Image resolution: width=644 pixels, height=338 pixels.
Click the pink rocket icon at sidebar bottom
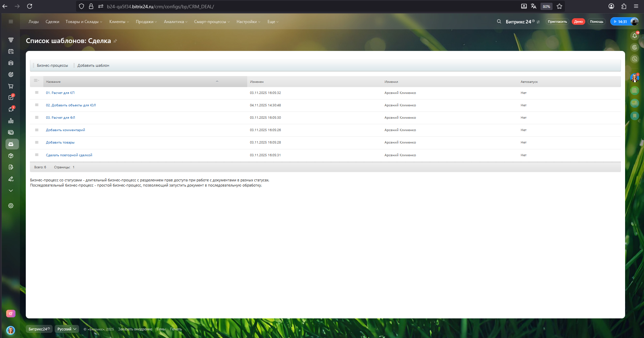[x=11, y=314]
